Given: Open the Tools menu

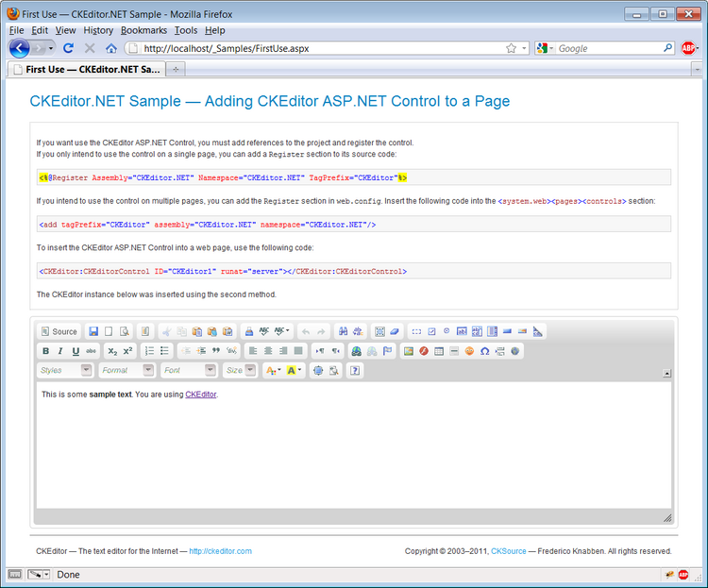Looking at the screenshot, I should click(x=186, y=30).
